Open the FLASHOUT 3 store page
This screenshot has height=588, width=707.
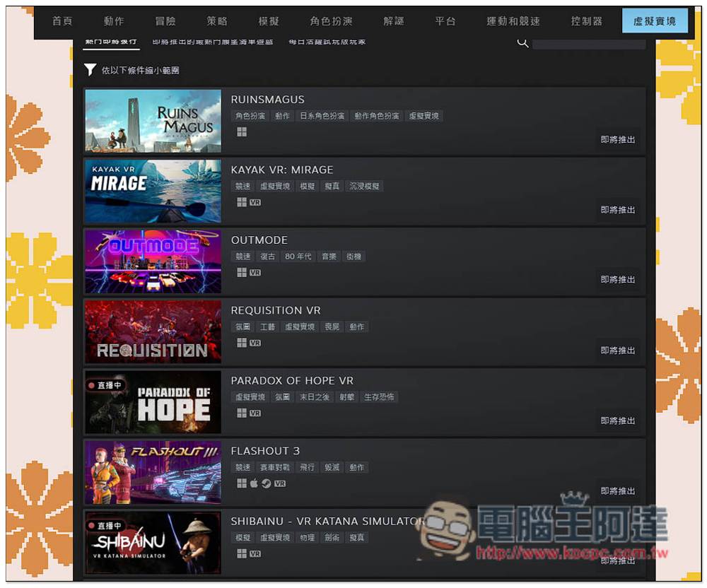point(266,450)
